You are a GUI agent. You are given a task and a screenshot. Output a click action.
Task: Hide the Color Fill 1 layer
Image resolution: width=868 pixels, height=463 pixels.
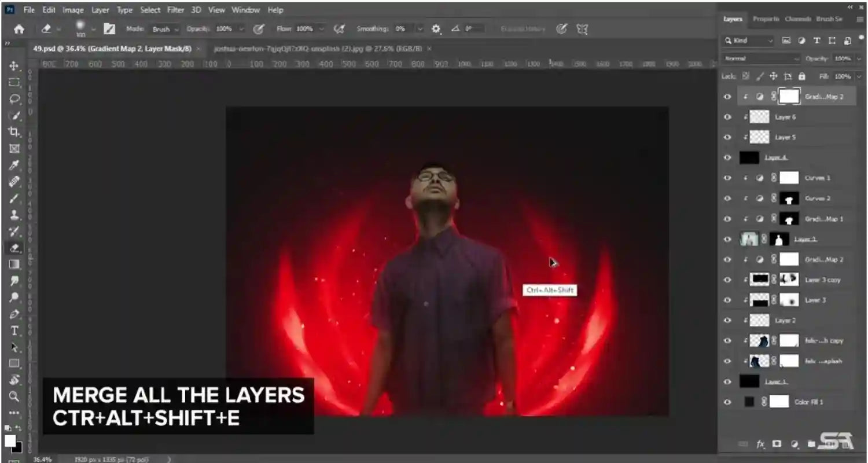727,402
